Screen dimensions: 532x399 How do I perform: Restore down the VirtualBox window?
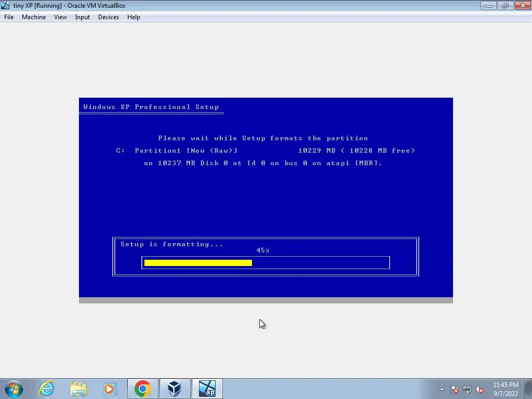(x=506, y=5)
